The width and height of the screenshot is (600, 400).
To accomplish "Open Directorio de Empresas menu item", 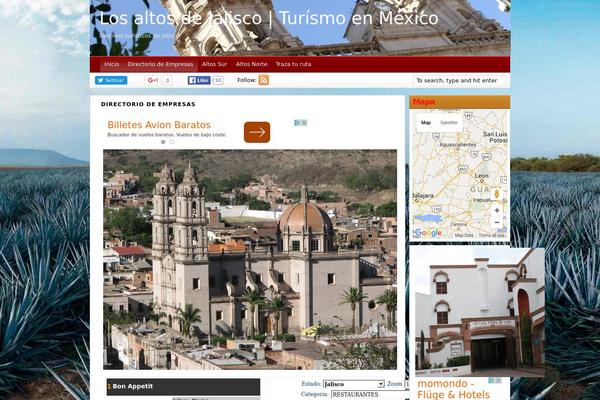I will 160,64.
